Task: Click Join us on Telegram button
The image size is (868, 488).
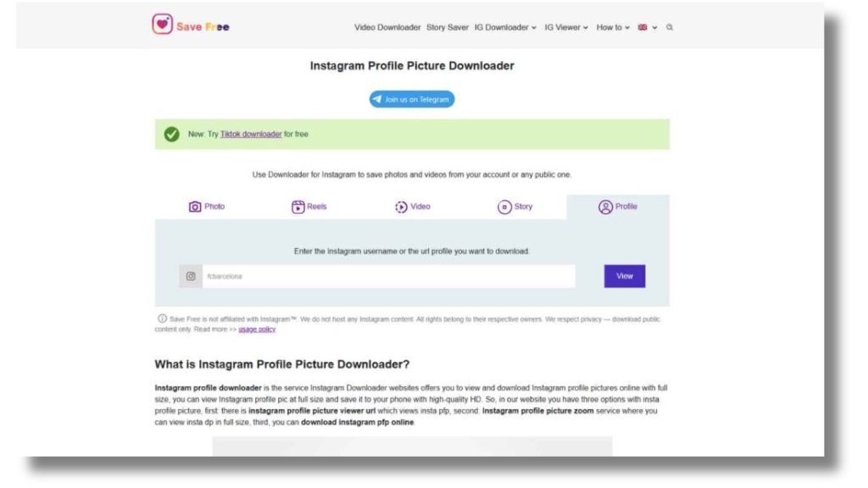Action: click(412, 99)
